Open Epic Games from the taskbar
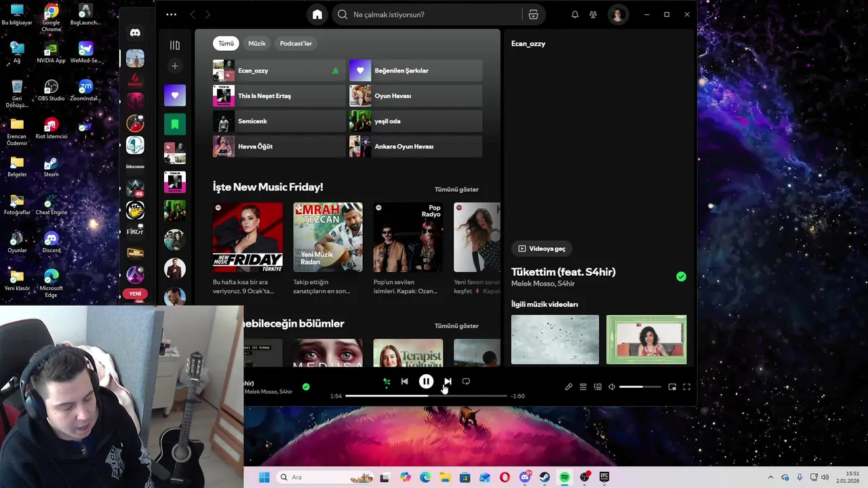The height and width of the screenshot is (488, 868). pyautogui.click(x=604, y=477)
